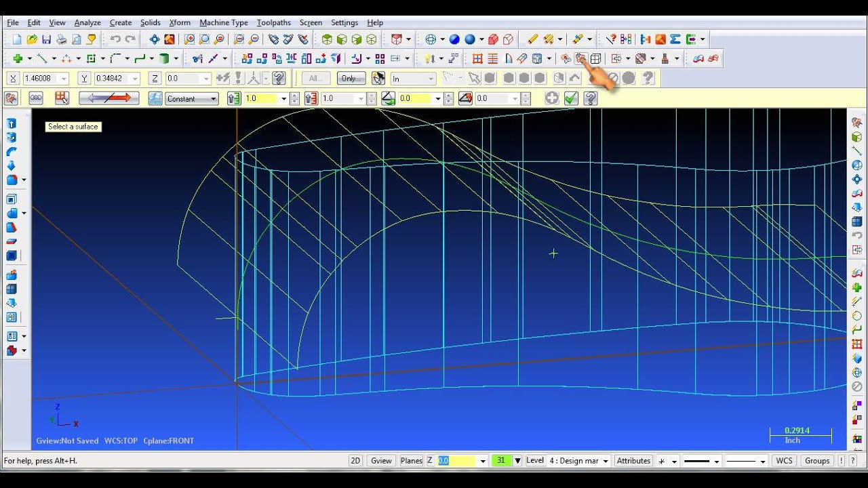Click the Apply plus circle icon
The image size is (868, 488).
pos(552,98)
